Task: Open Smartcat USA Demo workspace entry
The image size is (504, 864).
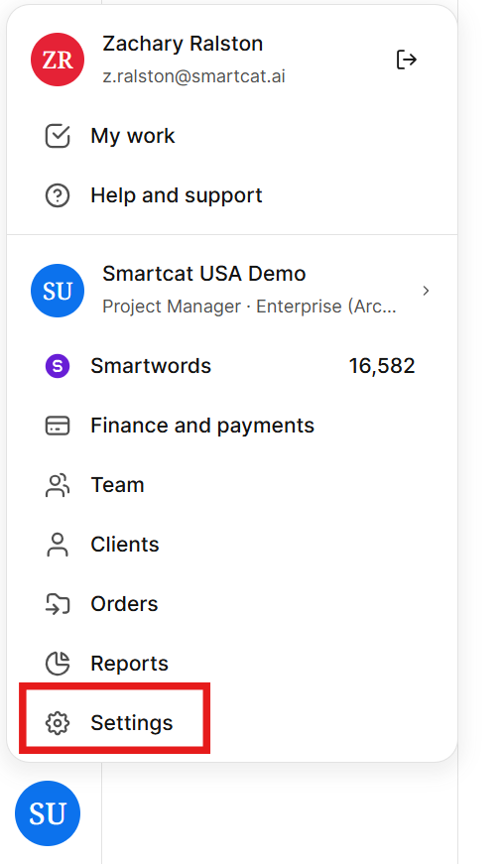Action: 232,291
